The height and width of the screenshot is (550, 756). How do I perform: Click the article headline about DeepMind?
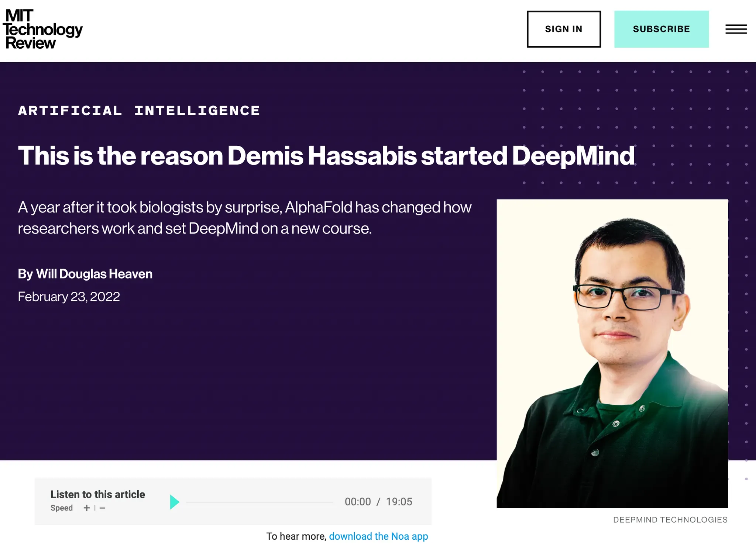(326, 156)
